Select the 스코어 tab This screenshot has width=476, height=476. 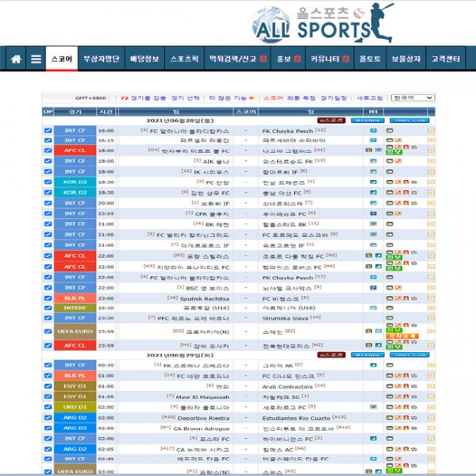click(61, 59)
